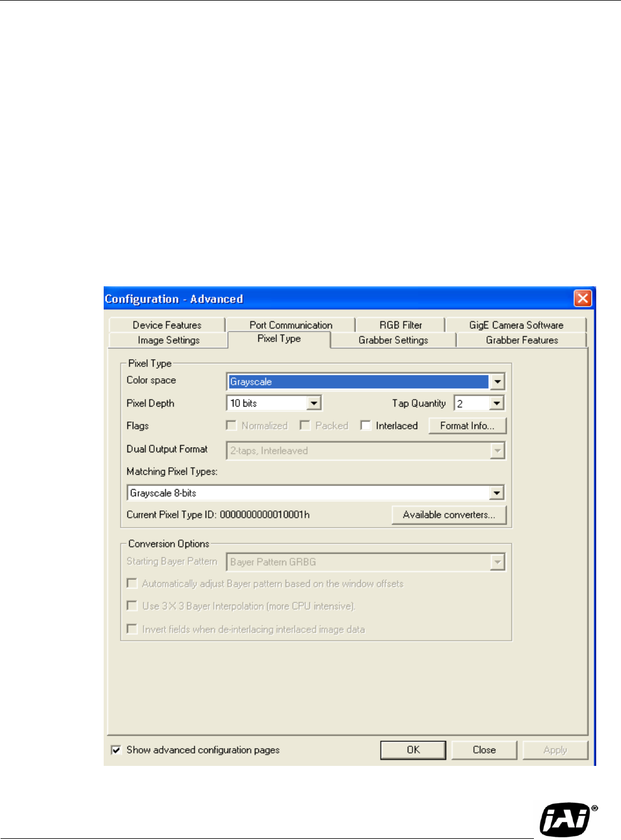Enable Use 3X3 Bayer Interpolation checkbox

click(132, 606)
